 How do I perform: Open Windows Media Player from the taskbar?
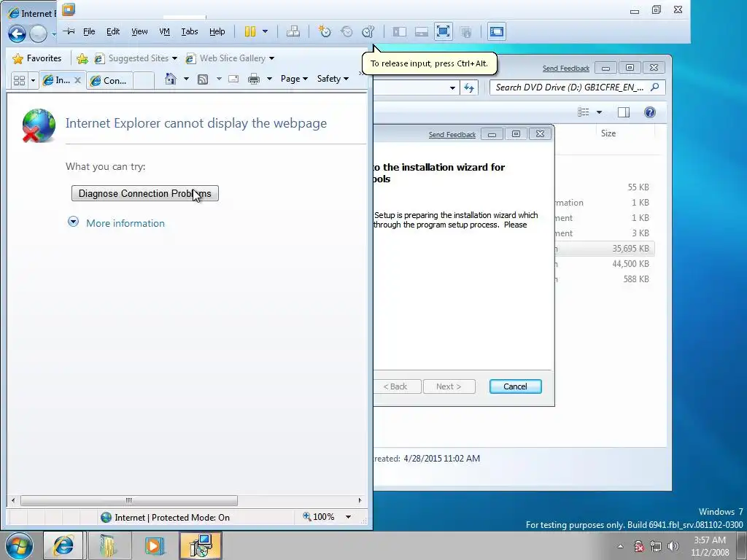coord(155,545)
